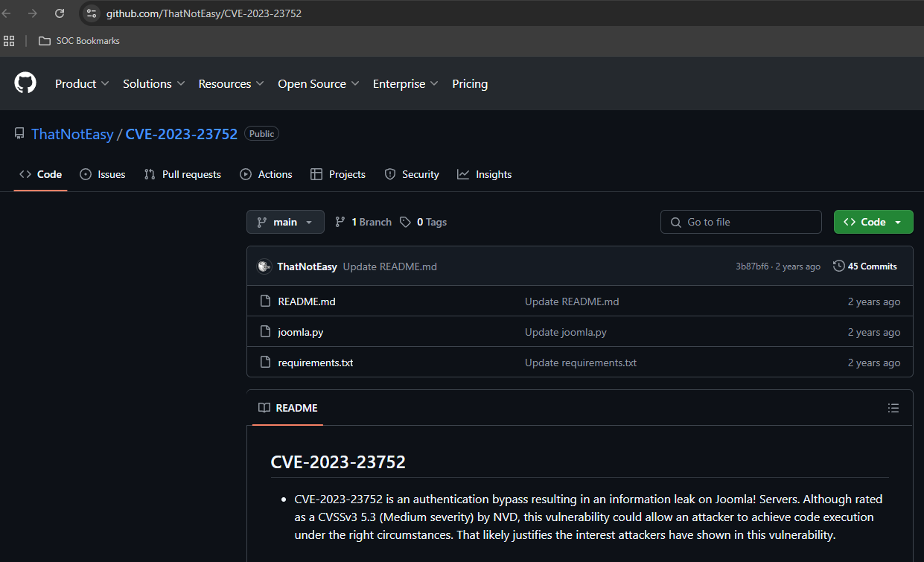The width and height of the screenshot is (924, 562).
Task: Switch to the Issues tab
Action: tap(103, 174)
